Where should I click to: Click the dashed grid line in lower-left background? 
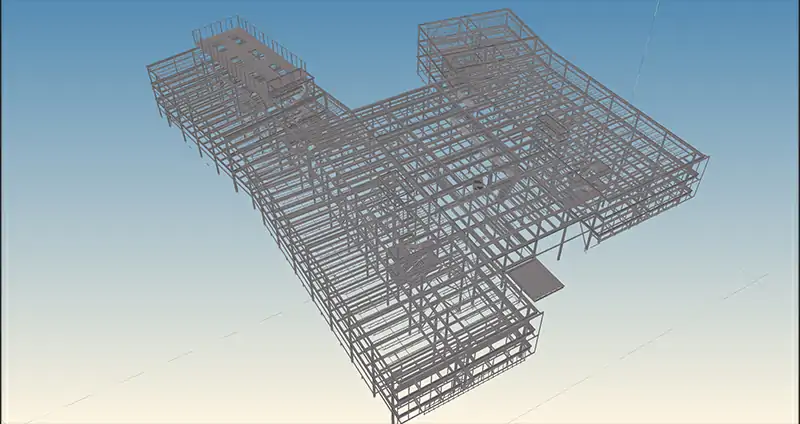point(180,355)
